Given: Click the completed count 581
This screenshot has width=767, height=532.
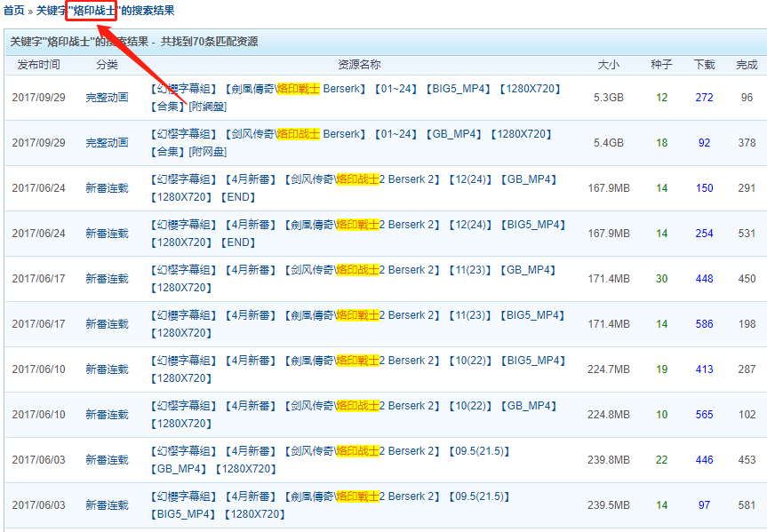Looking at the screenshot, I should coord(747,505).
